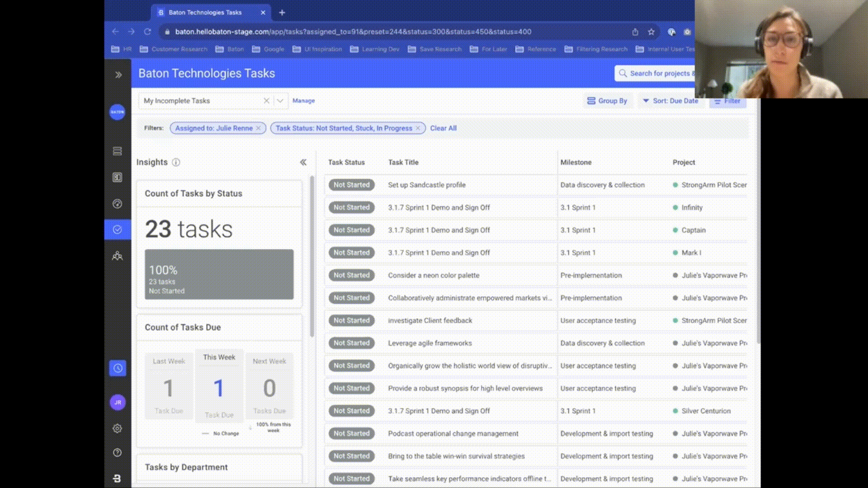Image resolution: width=868 pixels, height=488 pixels.
Task: Open the My Incomplete Tasks preset dropdown
Action: tap(280, 101)
